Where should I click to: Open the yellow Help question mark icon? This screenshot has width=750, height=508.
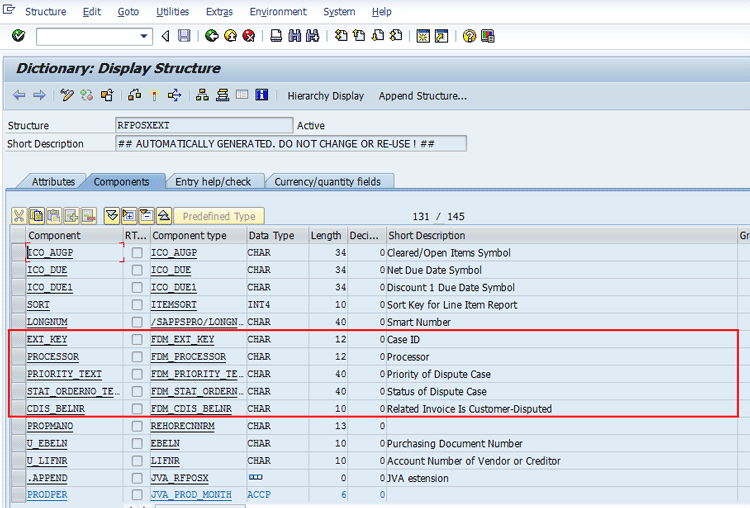469,36
